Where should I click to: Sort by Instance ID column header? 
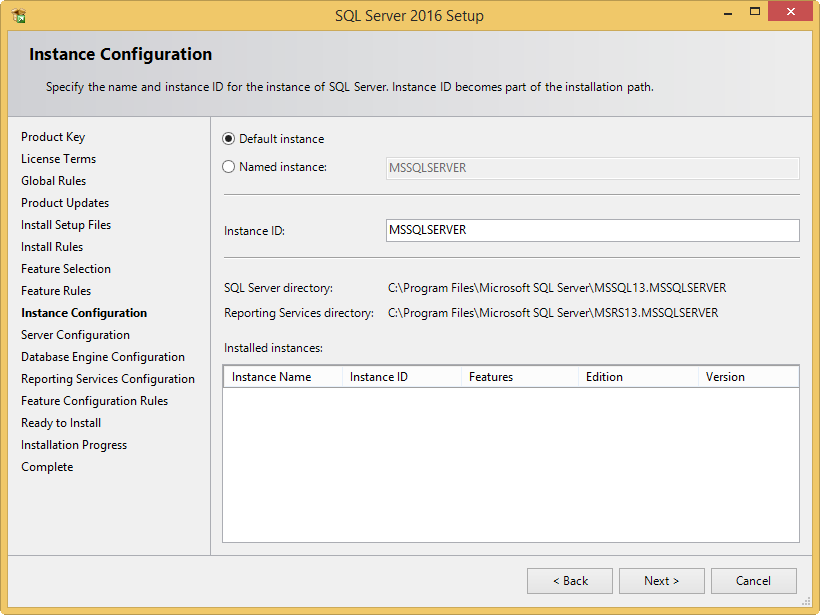coord(402,377)
